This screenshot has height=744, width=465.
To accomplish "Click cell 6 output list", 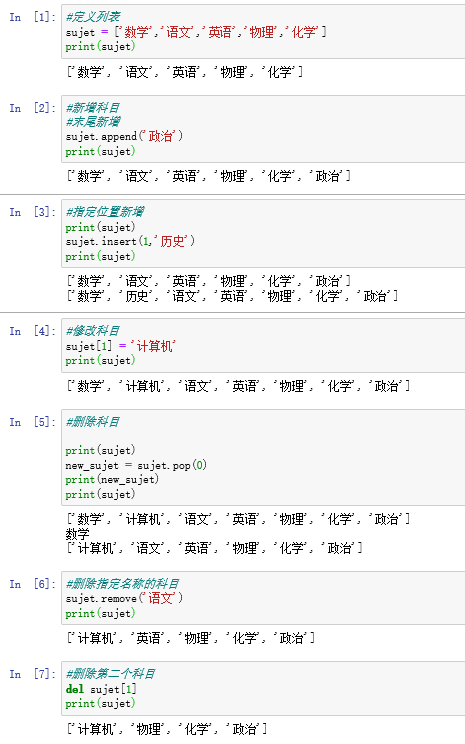I will (x=191, y=639).
